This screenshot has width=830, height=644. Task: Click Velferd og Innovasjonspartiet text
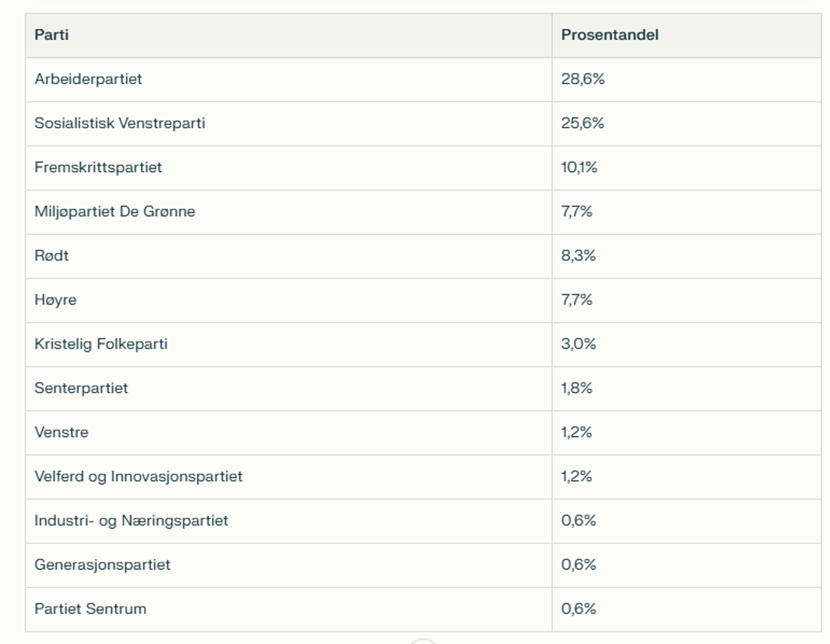[139, 477]
